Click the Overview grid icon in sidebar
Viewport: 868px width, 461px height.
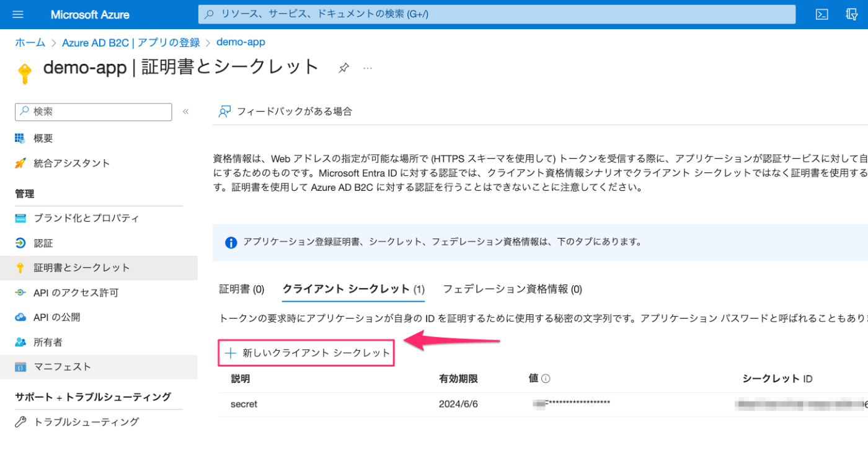(x=20, y=138)
